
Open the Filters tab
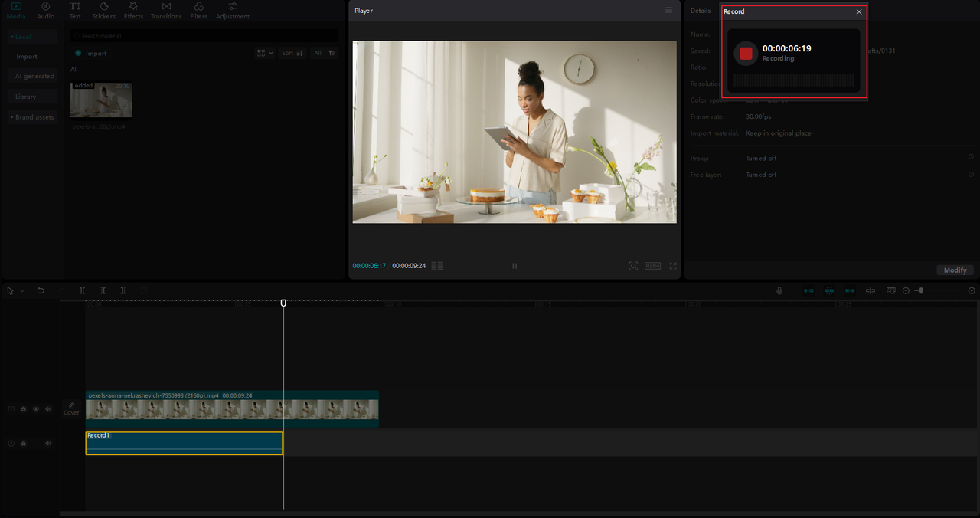pyautogui.click(x=198, y=10)
